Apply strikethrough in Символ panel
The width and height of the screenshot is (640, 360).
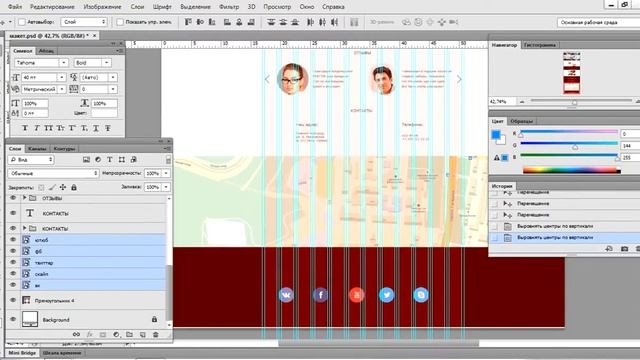pos(108,128)
